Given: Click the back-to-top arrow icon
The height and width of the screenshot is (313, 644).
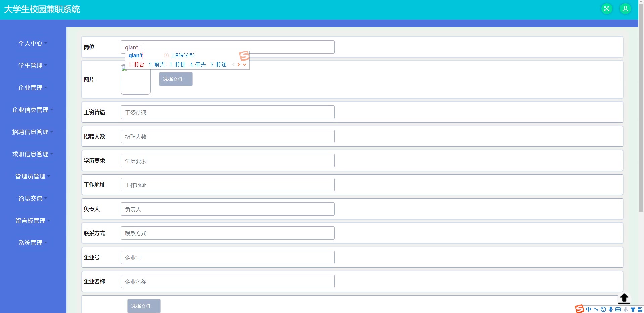Looking at the screenshot, I should [624, 299].
